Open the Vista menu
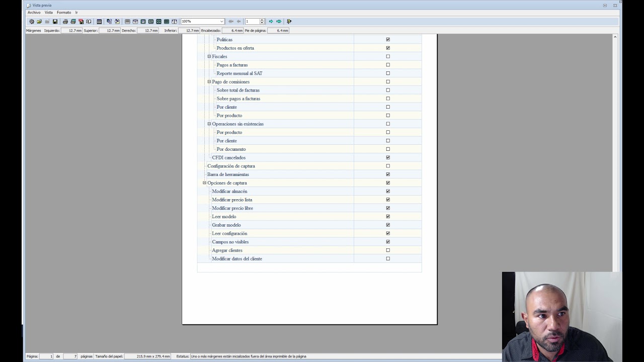644x362 pixels. coord(48,12)
